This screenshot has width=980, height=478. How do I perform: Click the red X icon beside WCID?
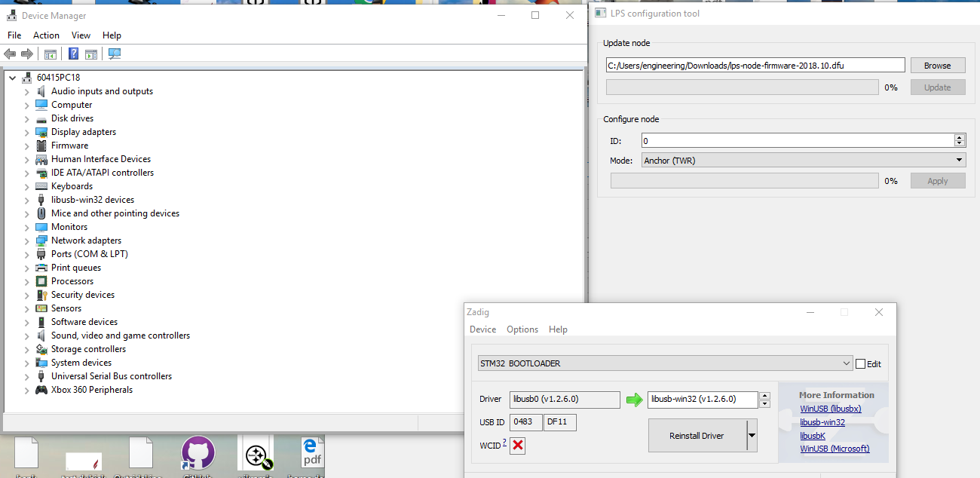click(518, 446)
